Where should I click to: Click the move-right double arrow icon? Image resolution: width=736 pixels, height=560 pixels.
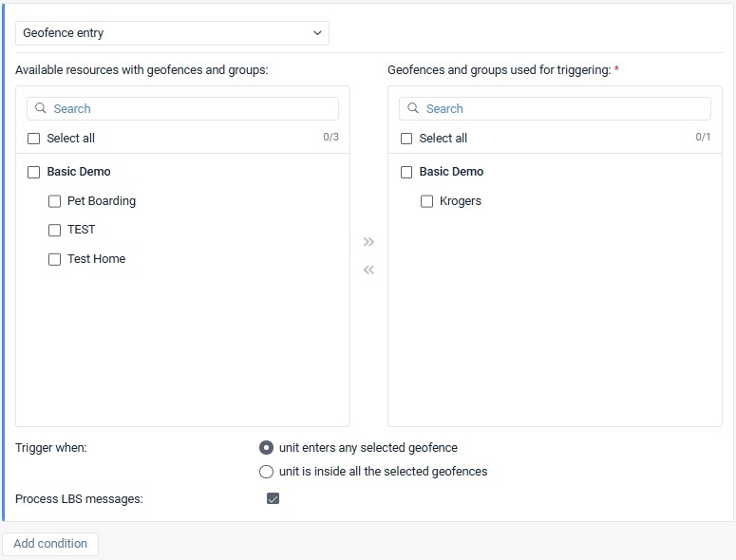coord(368,242)
